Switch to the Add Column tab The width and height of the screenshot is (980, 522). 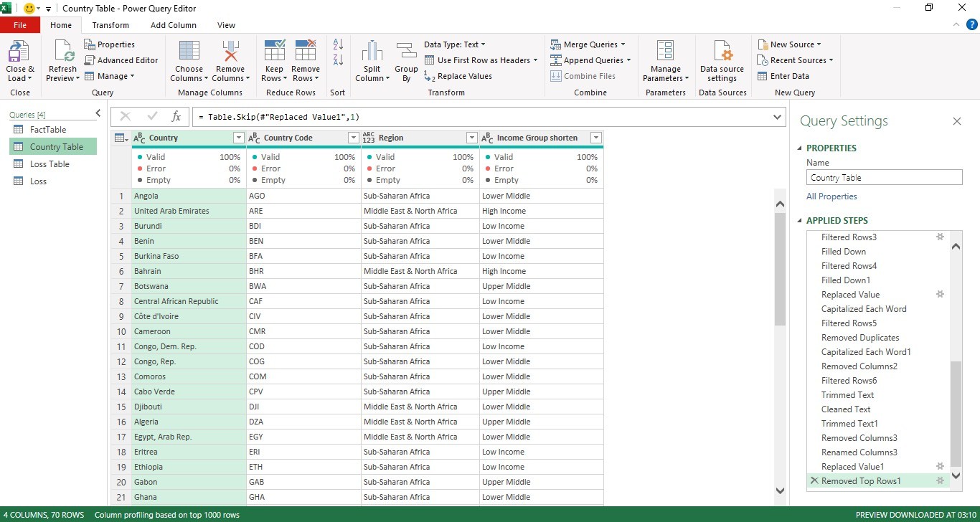point(174,25)
